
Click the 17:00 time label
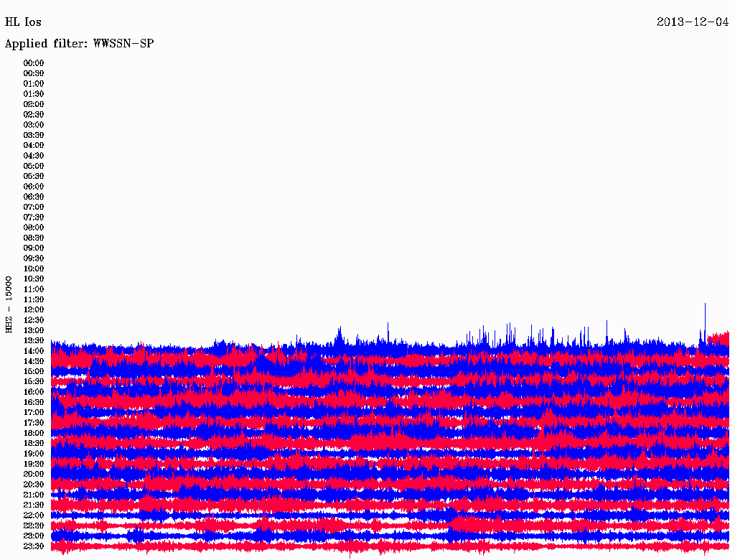(x=34, y=412)
